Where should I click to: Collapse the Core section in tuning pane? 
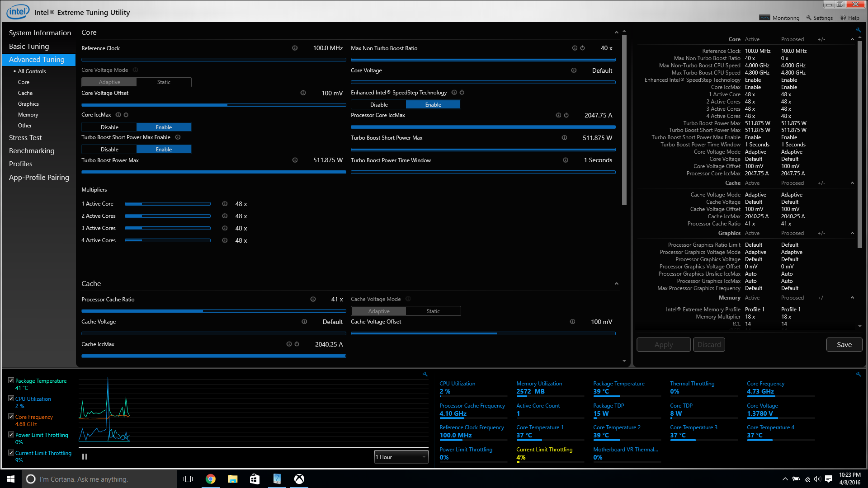(616, 33)
